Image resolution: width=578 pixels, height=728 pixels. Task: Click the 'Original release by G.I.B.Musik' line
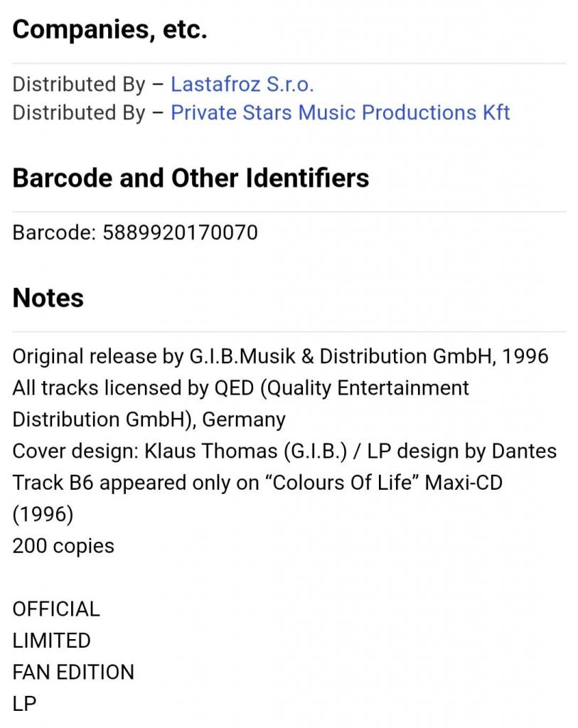[280, 356]
